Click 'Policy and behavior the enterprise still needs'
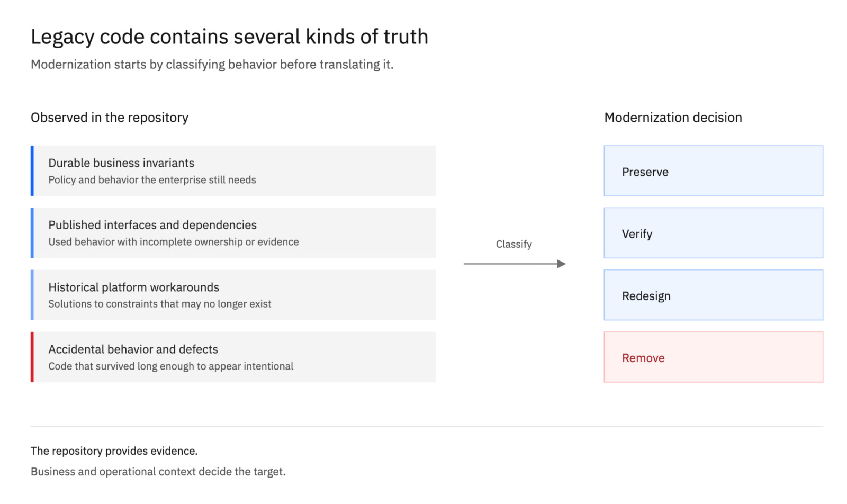 click(152, 180)
